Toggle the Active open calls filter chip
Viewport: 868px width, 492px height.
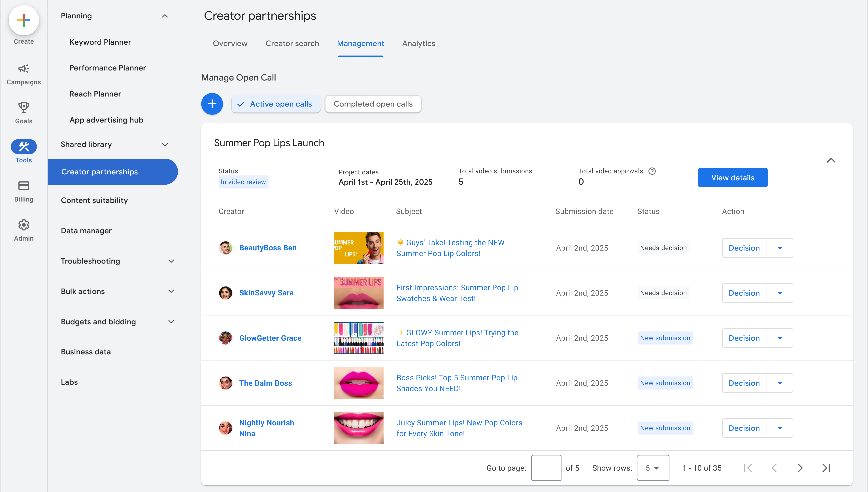[x=276, y=104]
